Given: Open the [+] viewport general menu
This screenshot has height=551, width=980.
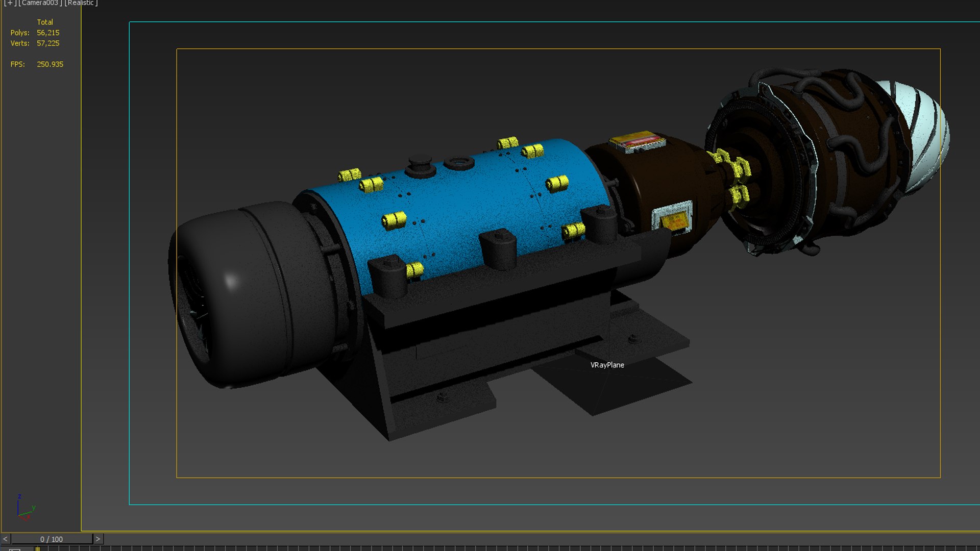Looking at the screenshot, I should [10, 3].
